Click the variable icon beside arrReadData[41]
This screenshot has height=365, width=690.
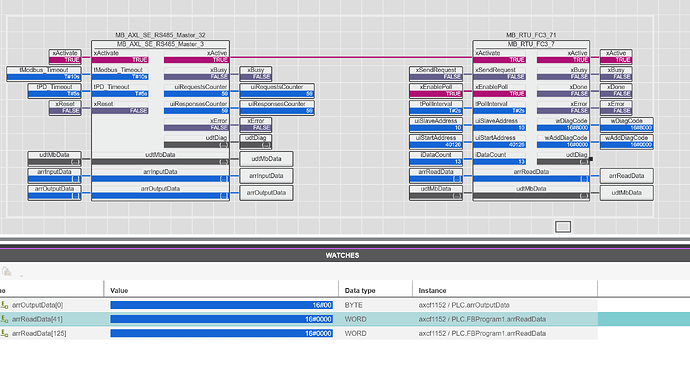[x=4, y=319]
